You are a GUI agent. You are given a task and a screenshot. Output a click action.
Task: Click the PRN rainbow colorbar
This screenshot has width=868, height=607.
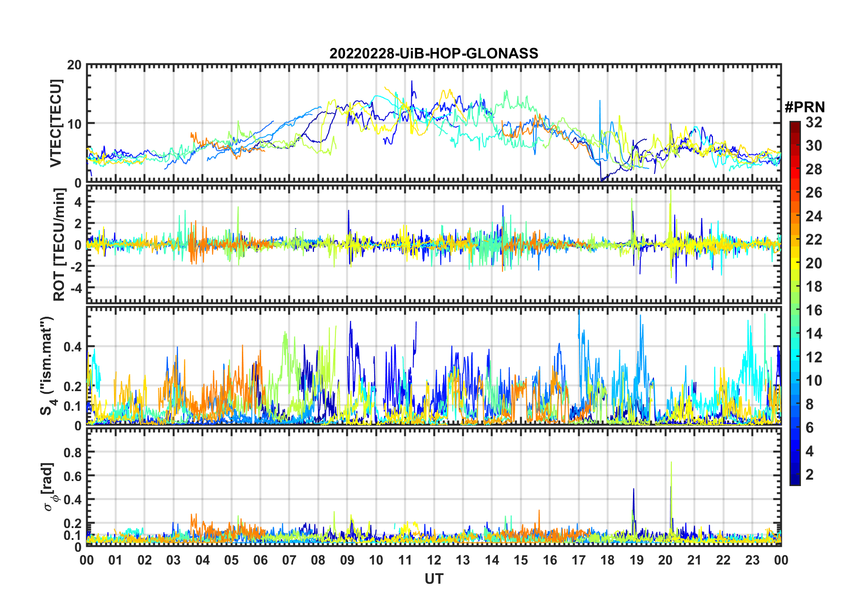point(795,303)
